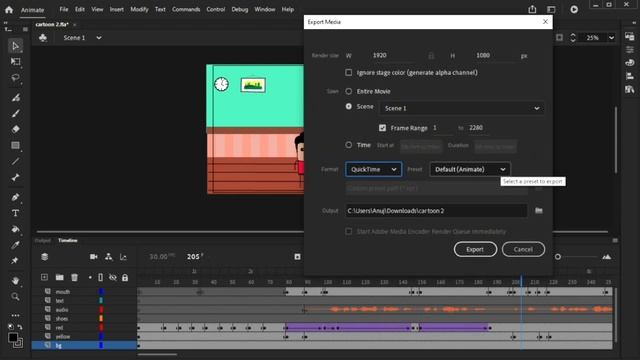This screenshot has height=360, width=640.
Task: Open the QuickTime format dropdown
Action: tap(373, 169)
